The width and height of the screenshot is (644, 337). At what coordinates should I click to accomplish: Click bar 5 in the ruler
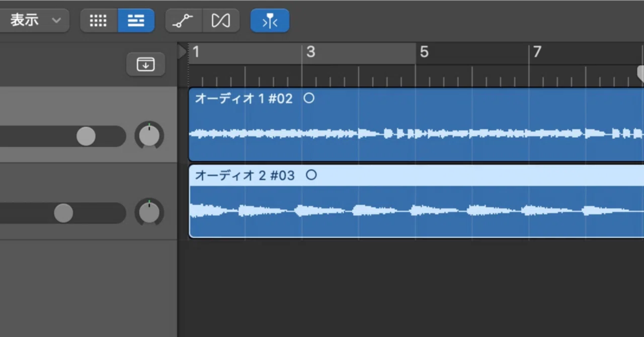click(424, 52)
